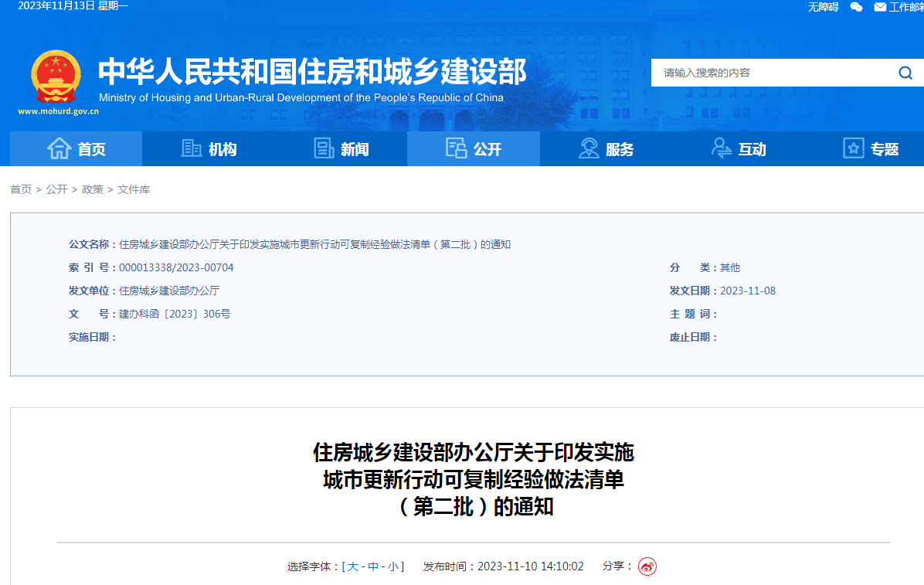924x585 pixels.
Task: Click the search magnifier icon
Action: coord(905,73)
